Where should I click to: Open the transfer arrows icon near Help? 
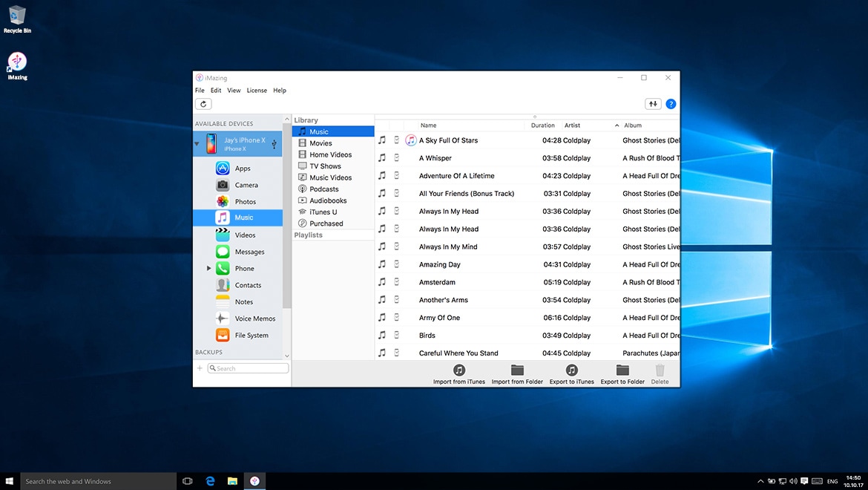click(x=652, y=103)
